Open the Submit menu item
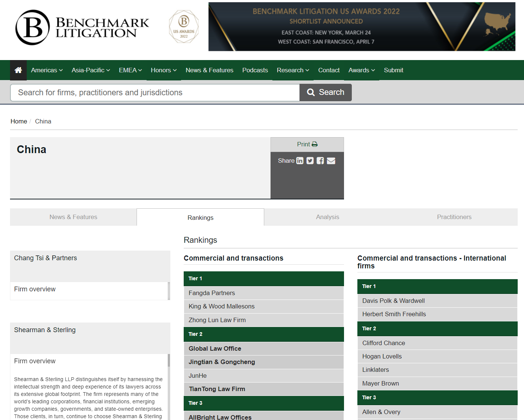The width and height of the screenshot is (524, 420). (394, 70)
